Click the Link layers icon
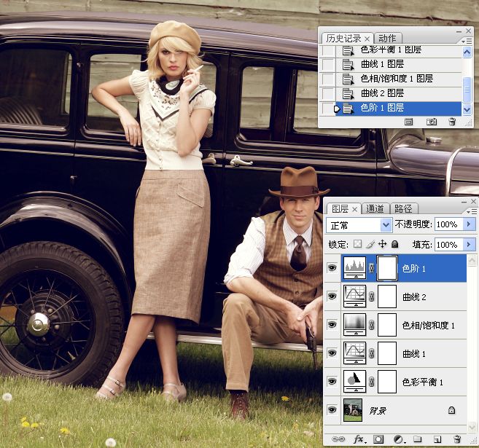Image resolution: width=479 pixels, height=448 pixels. tap(338, 439)
